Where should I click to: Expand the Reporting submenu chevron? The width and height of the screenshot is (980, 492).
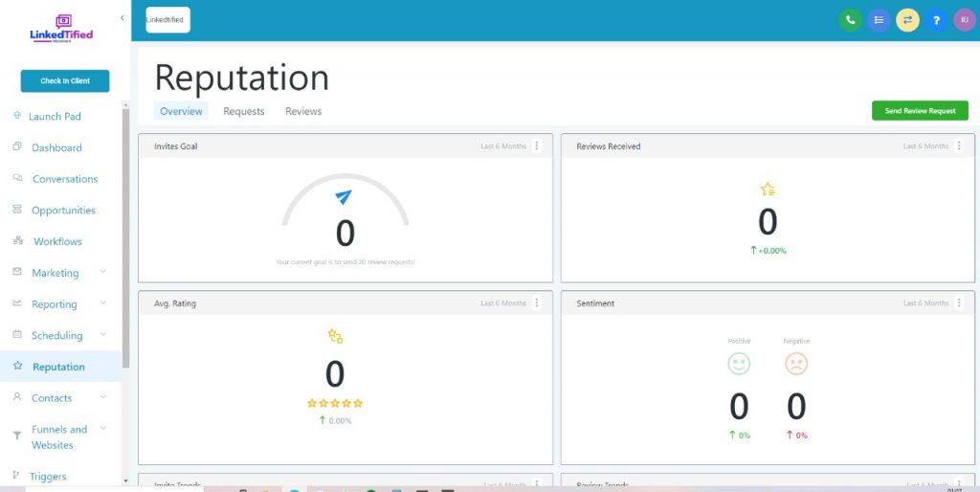[103, 302]
